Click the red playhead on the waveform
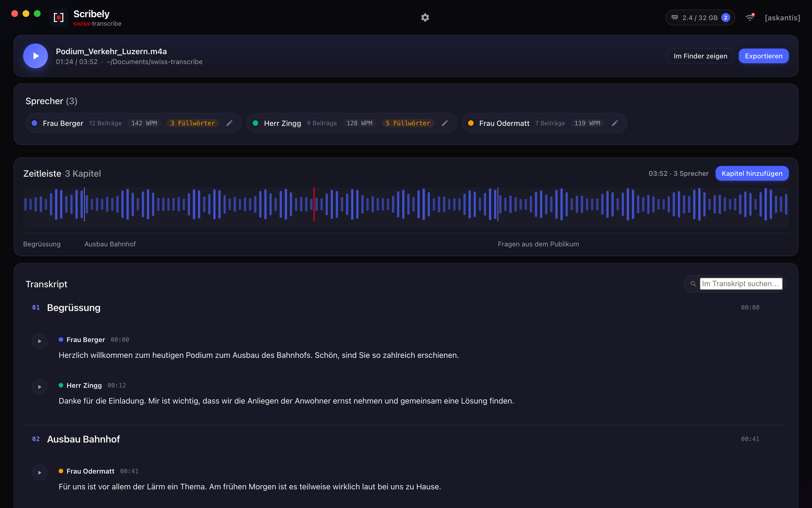Viewport: 812px width, 508px height. 314,204
